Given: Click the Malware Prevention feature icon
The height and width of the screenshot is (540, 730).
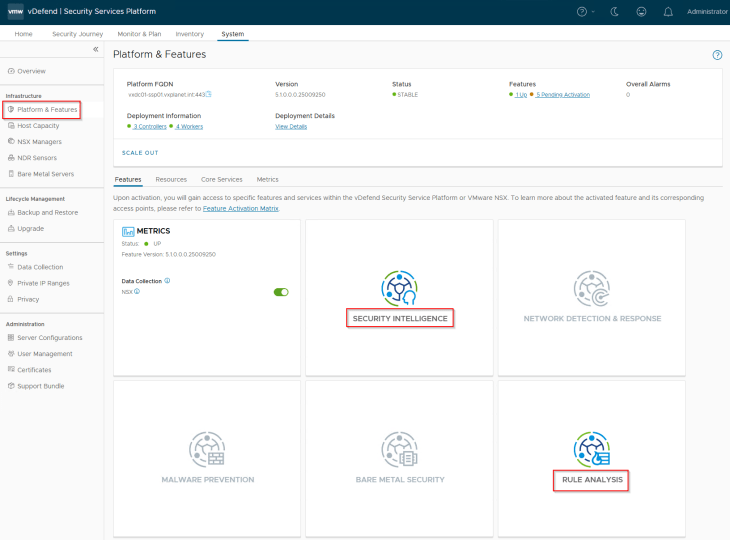Looking at the screenshot, I should [207, 448].
